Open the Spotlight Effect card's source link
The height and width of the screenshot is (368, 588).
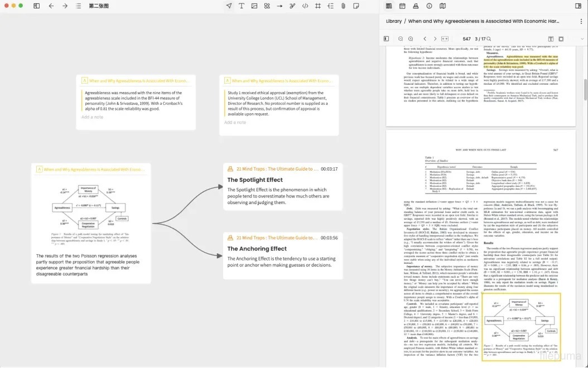tap(272, 168)
